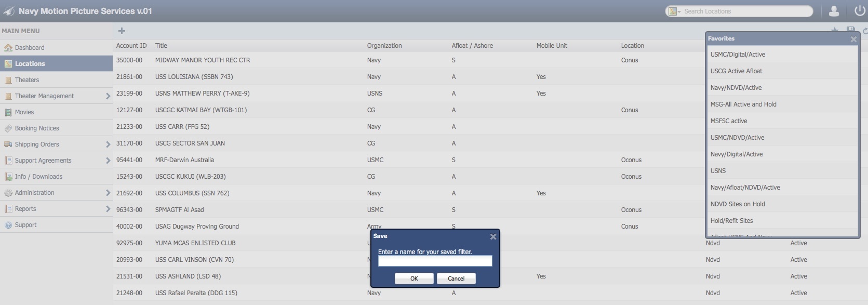Click the Dashboard house icon
This screenshot has height=305, width=868.
click(8, 48)
